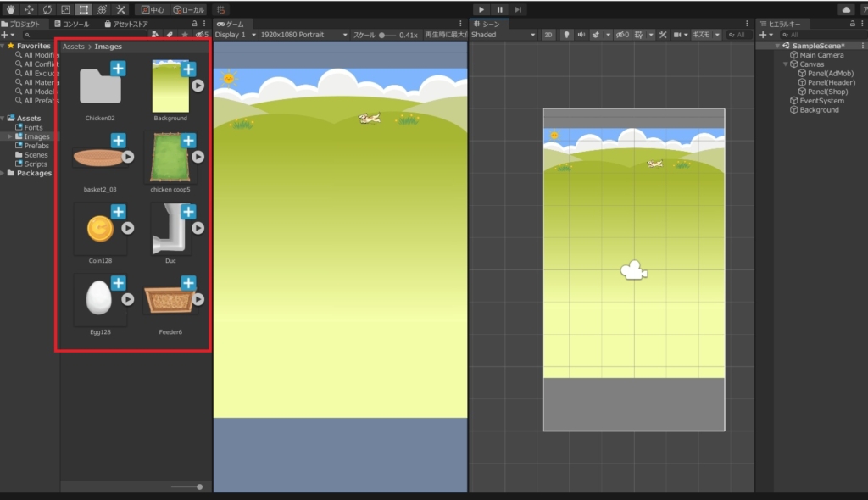Toggle 2D mode in the Scene view

[548, 35]
